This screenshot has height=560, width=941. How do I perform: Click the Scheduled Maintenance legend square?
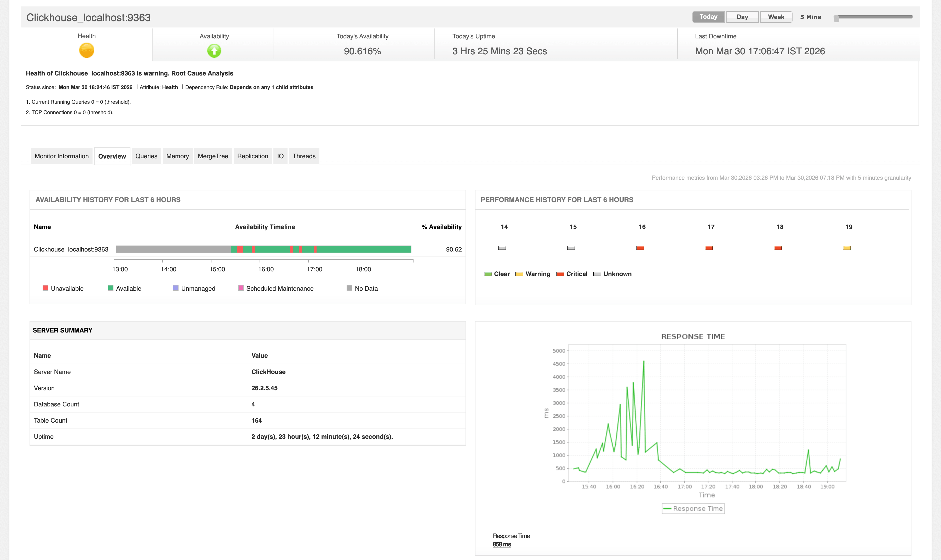pyautogui.click(x=241, y=288)
